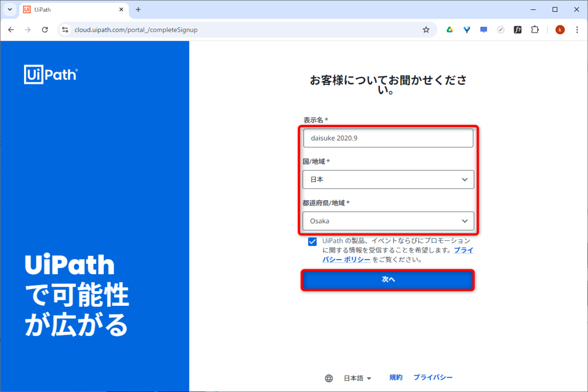Close the UiPath tab

[121, 9]
